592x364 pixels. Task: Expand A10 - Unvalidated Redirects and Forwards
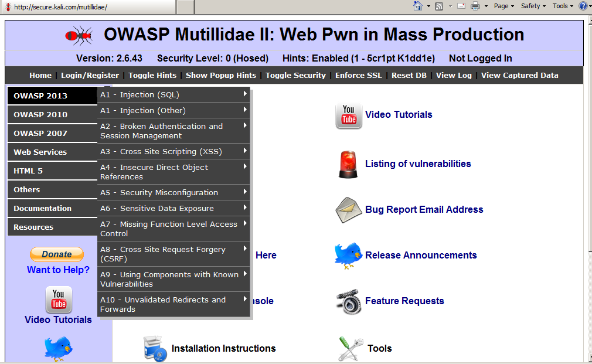pos(173,304)
